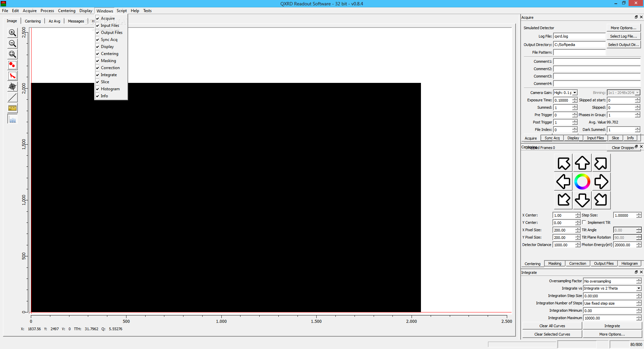Click the Select Output Dir button
The width and height of the screenshot is (644, 349).
[623, 45]
